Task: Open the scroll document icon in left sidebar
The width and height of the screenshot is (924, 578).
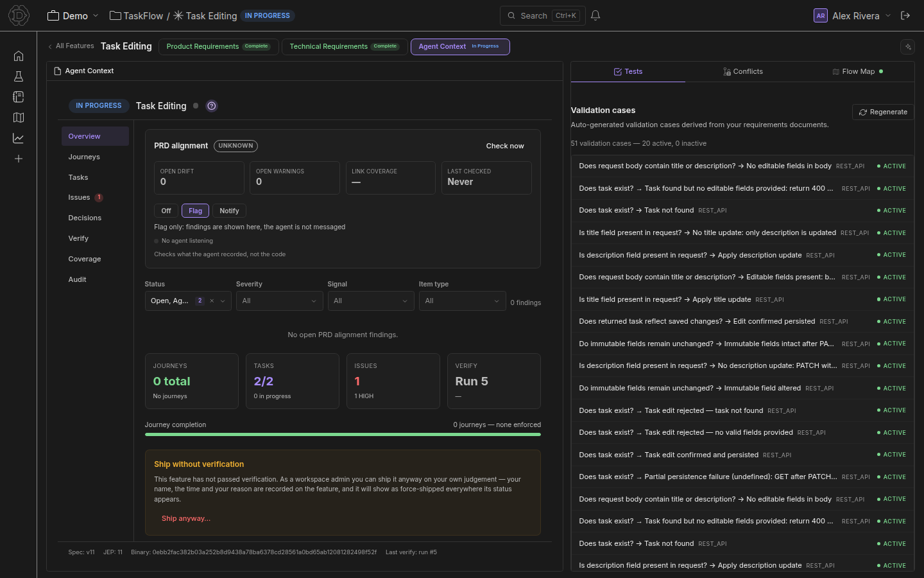Action: [x=19, y=97]
